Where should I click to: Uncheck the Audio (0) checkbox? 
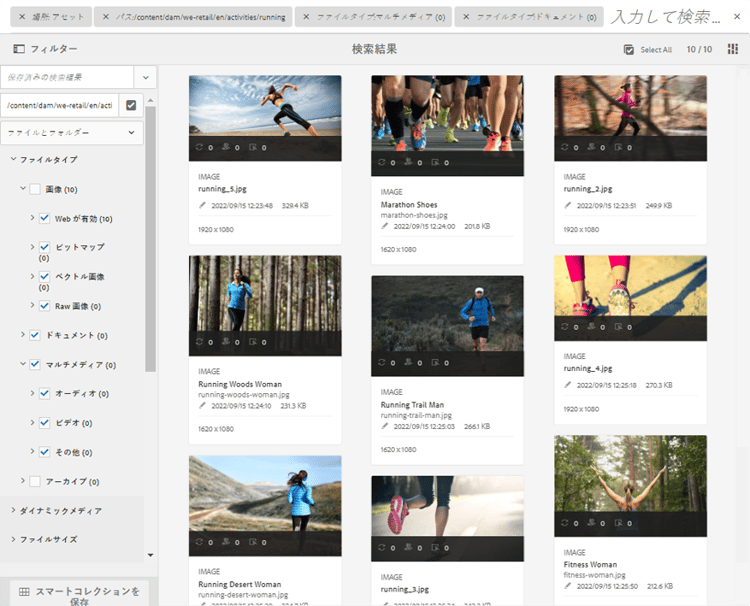pyautogui.click(x=44, y=394)
